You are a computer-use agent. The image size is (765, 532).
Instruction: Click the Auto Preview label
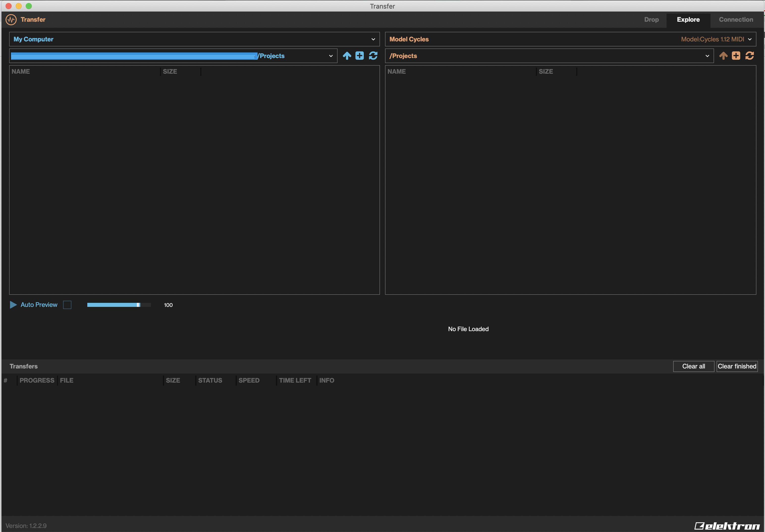click(39, 305)
